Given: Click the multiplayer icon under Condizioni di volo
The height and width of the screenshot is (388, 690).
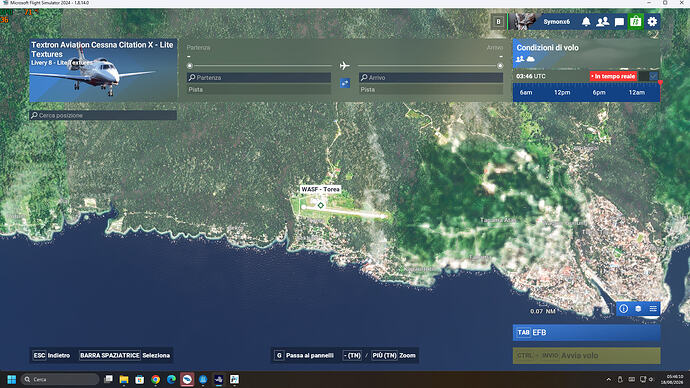Looking at the screenshot, I should [x=520, y=59].
